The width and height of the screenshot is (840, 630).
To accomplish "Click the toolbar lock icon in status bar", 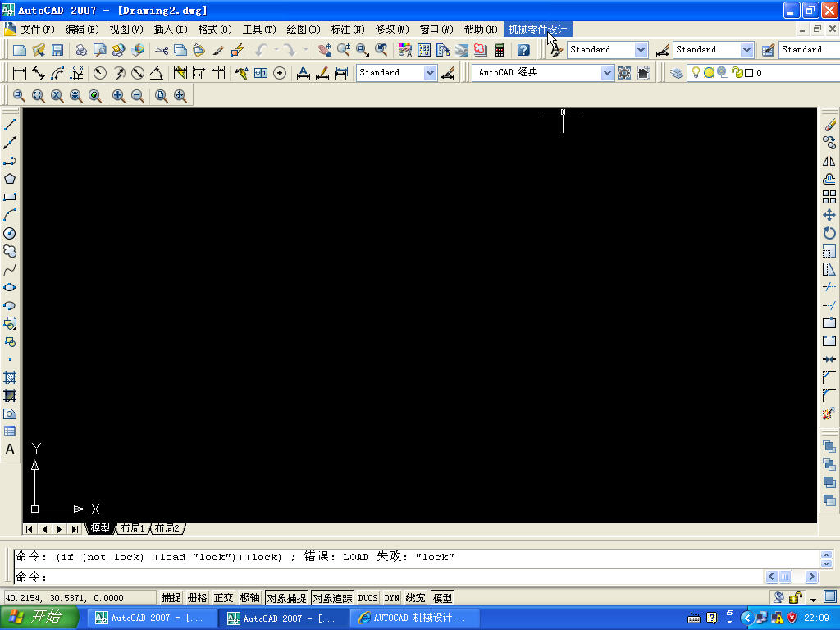I will 796,598.
